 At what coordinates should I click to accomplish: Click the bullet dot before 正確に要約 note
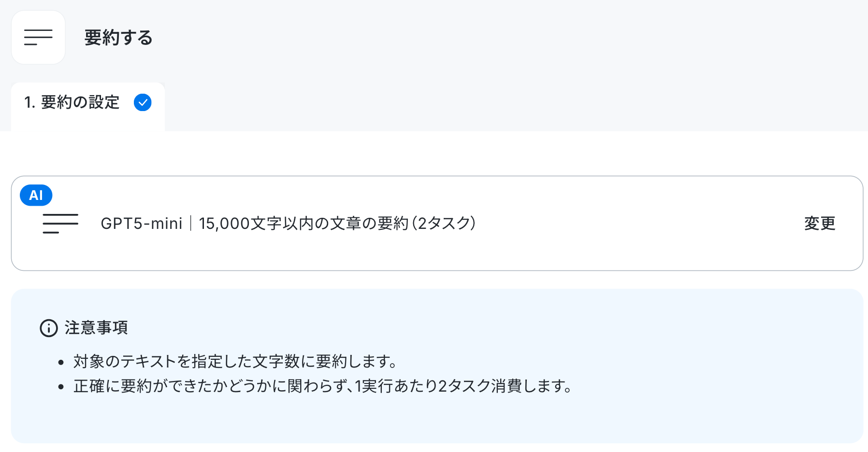[61, 387]
